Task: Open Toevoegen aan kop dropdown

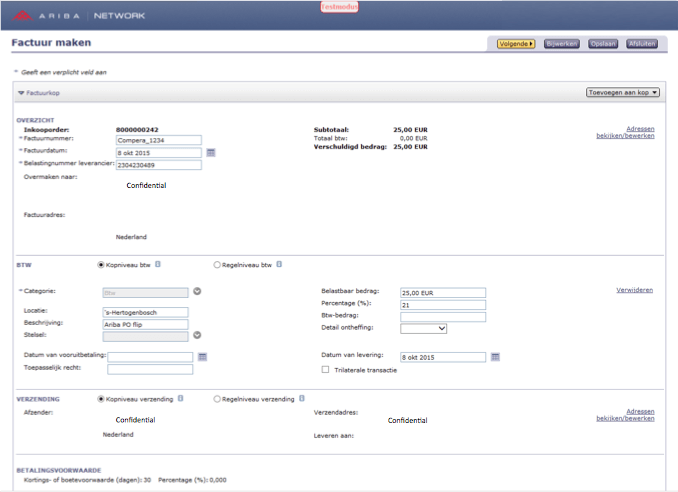Action: click(623, 92)
